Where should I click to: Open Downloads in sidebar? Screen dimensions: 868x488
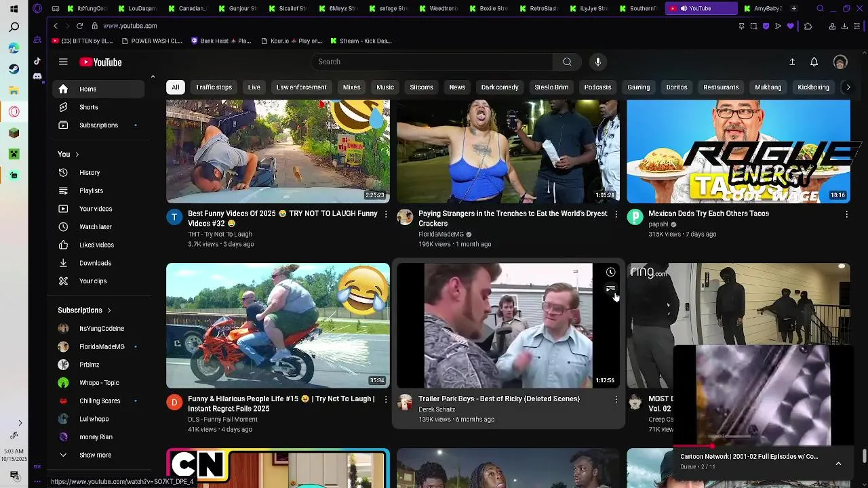coord(98,263)
